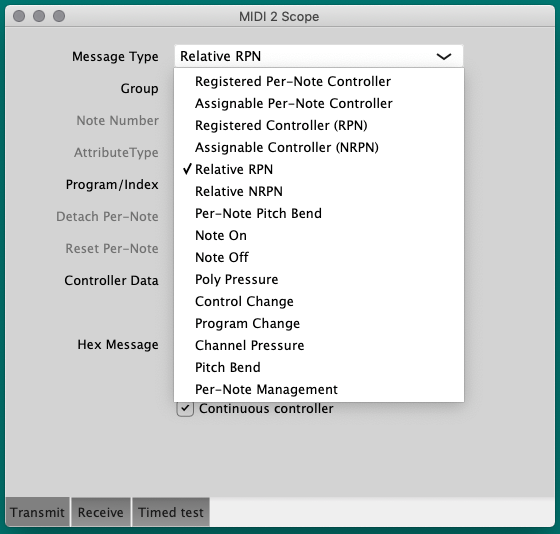Screen dimensions: 560x534
Task: Choose Relative NRPN message type
Action: [x=319, y=191]
